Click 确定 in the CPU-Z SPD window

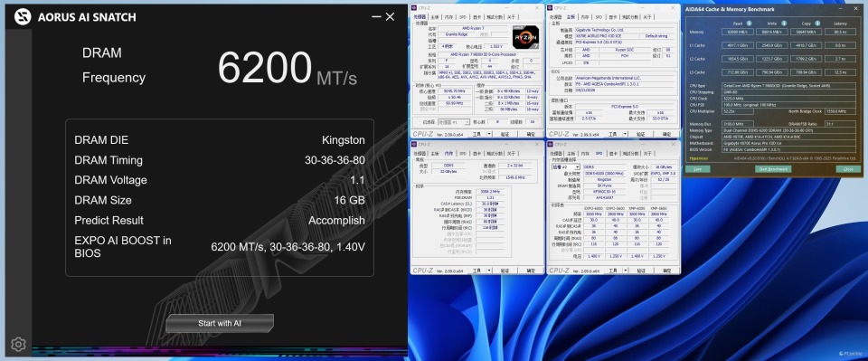pos(667,271)
